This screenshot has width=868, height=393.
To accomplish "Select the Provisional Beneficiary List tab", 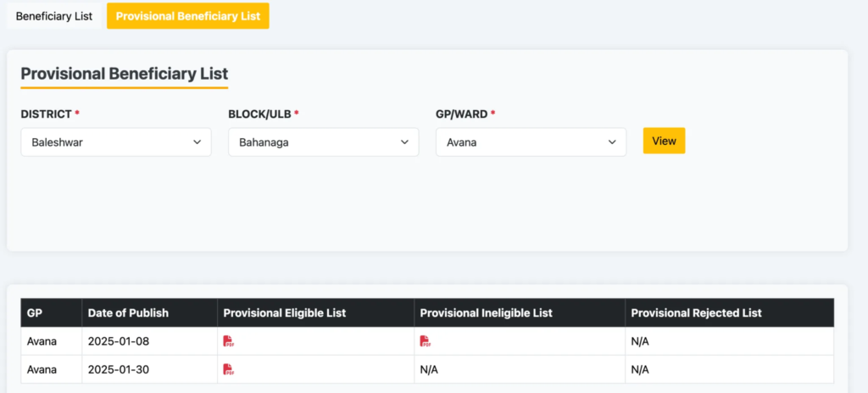I will click(188, 16).
